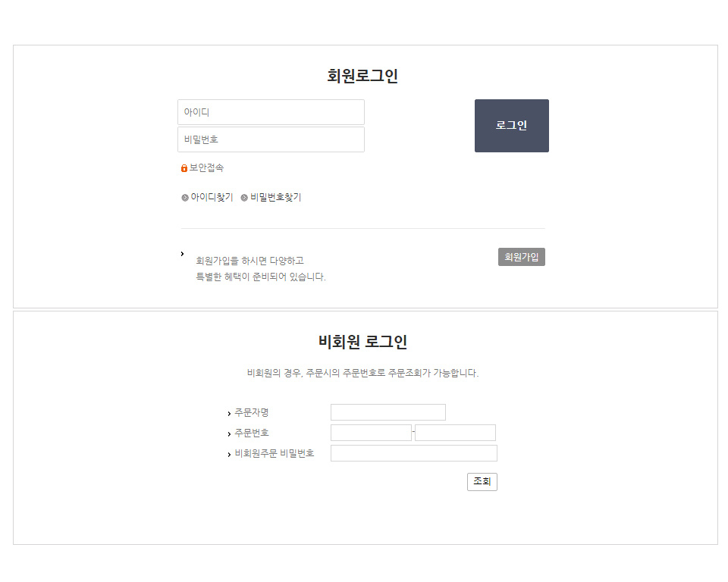
Task: Focus the 아이디 input field
Action: tap(271, 112)
